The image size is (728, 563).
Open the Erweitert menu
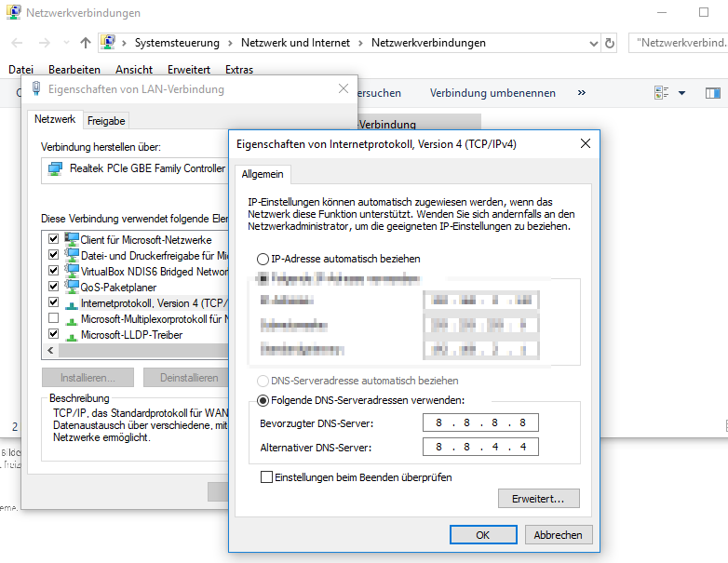point(188,70)
